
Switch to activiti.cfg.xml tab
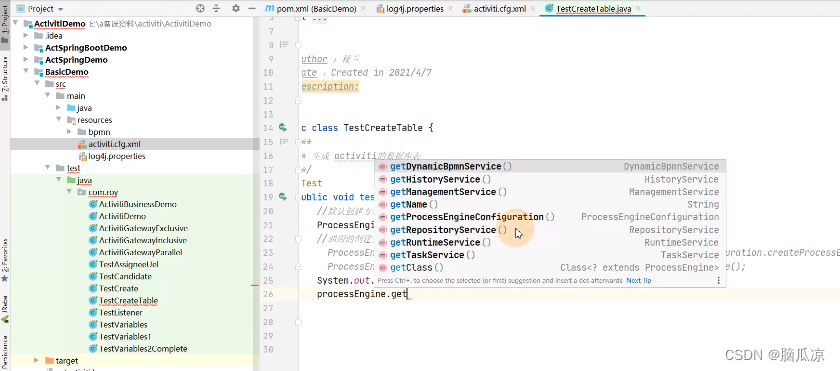[500, 9]
